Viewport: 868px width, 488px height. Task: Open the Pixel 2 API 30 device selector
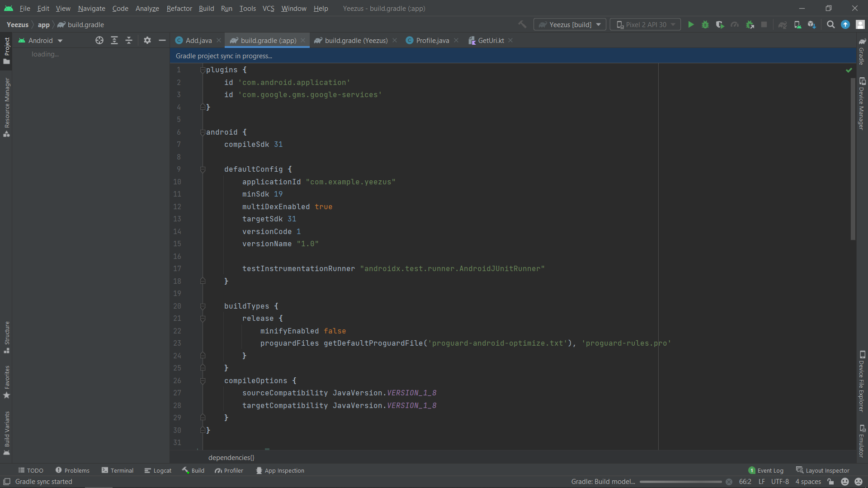point(645,24)
